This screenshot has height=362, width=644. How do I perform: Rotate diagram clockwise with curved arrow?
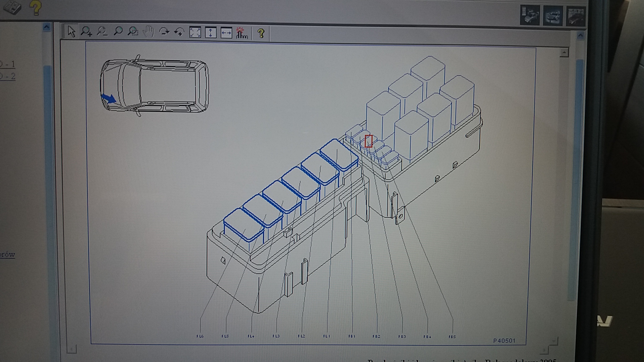coord(164,32)
